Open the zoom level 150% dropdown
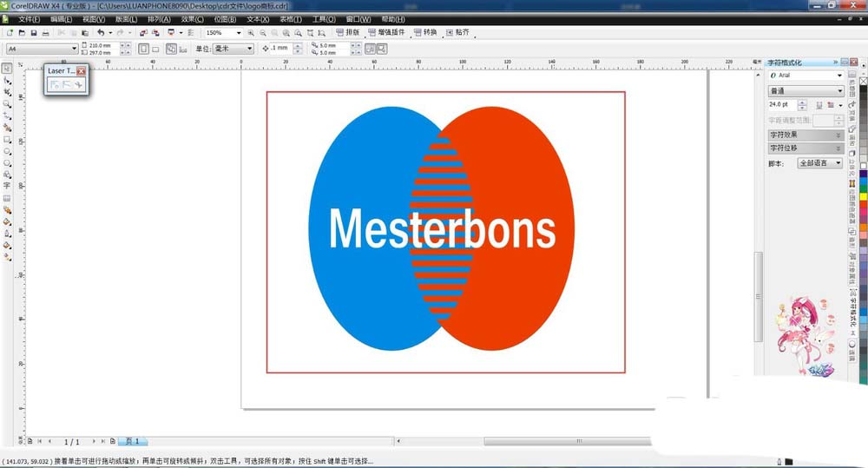Viewport: 868px width, 468px height. click(x=239, y=33)
